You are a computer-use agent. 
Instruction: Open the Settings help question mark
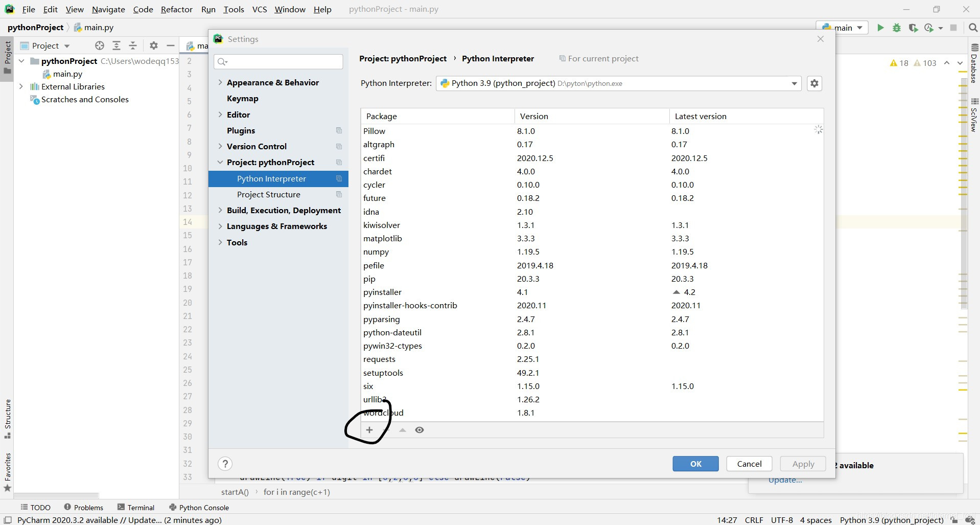(x=225, y=464)
